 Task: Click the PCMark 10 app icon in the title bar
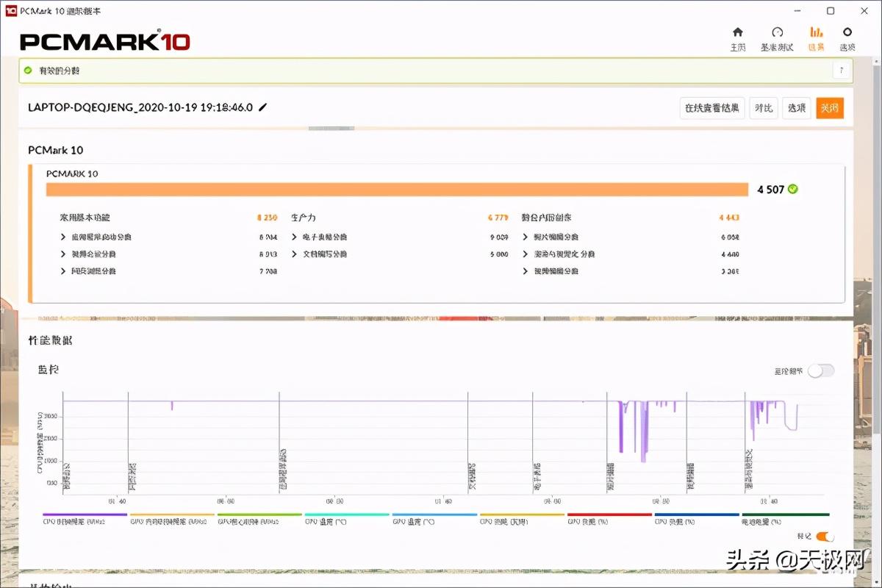click(x=10, y=11)
